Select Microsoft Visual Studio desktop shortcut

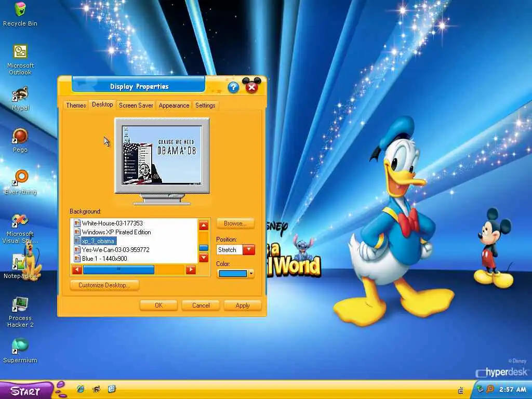pos(20,229)
